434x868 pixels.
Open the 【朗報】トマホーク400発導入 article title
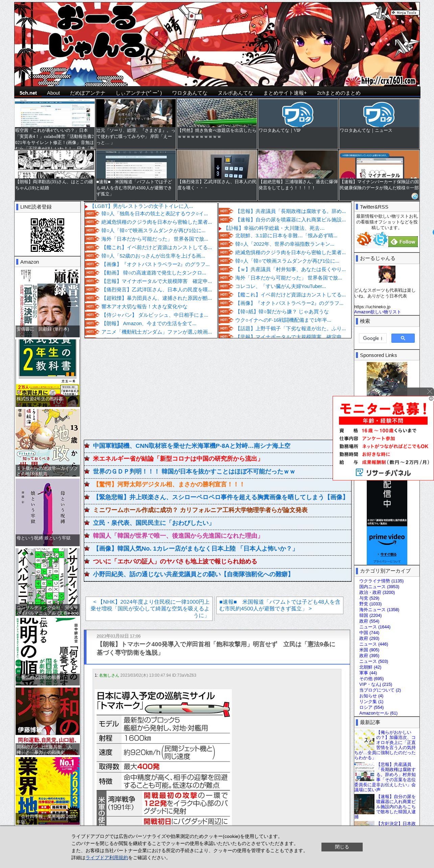click(216, 648)
